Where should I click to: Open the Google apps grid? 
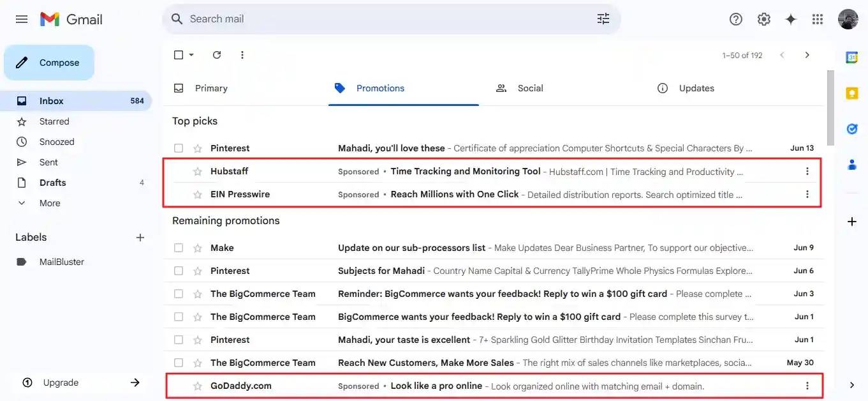(818, 19)
